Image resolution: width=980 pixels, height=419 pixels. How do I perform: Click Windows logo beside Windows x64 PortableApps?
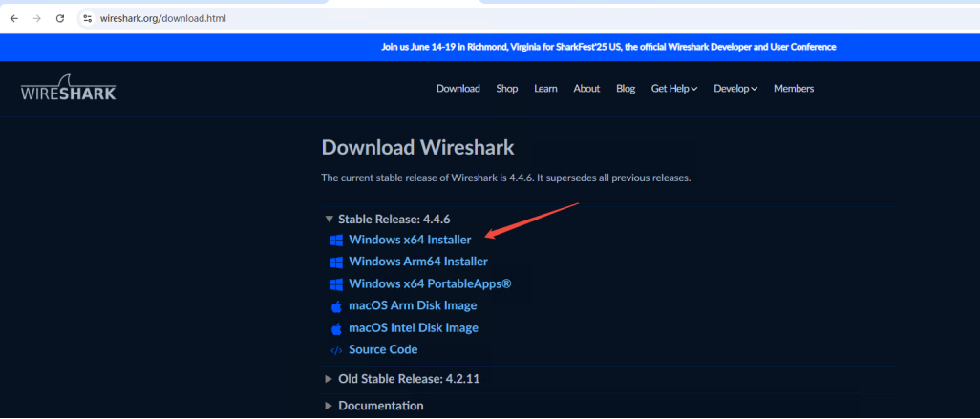coord(336,284)
